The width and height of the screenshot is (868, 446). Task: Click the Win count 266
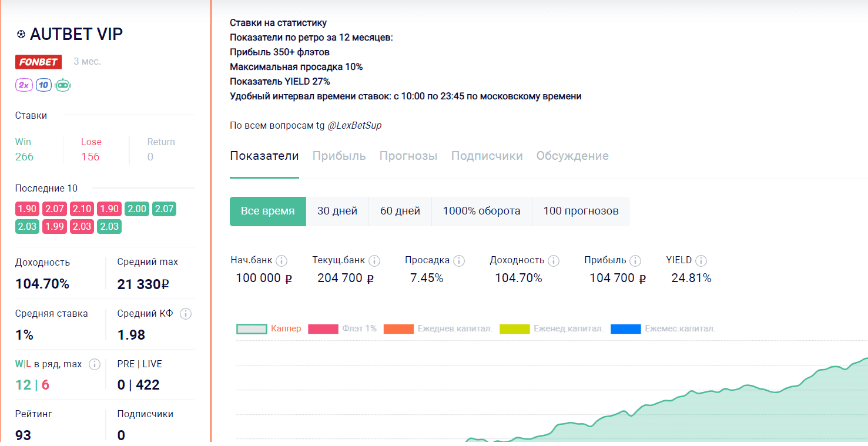(x=25, y=157)
